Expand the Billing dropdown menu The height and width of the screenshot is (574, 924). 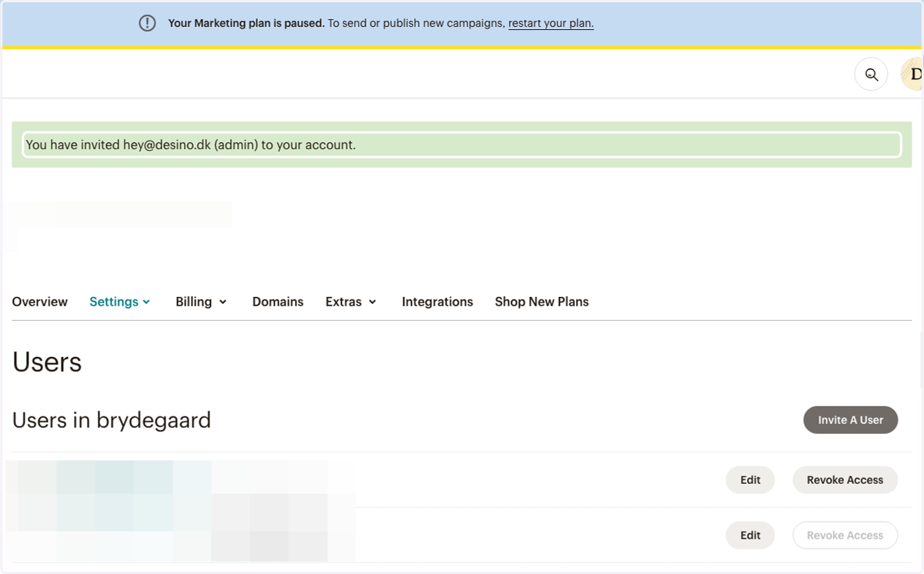click(x=202, y=302)
